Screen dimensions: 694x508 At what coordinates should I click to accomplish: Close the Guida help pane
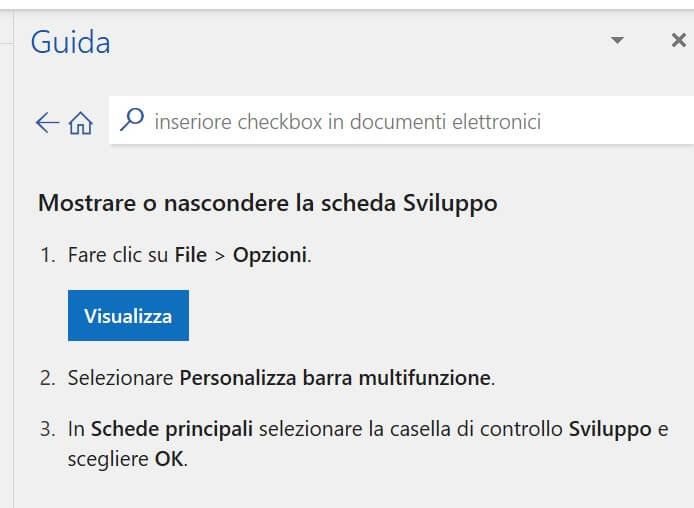(x=678, y=41)
